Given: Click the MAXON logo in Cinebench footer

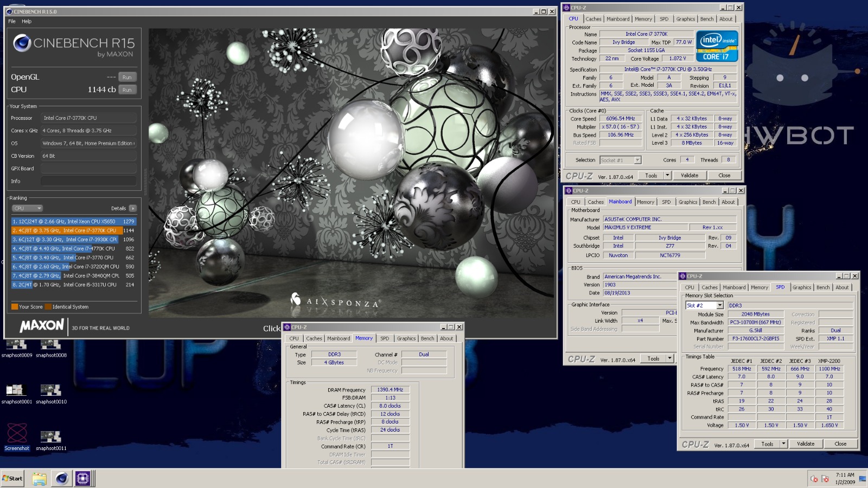Looking at the screenshot, I should pos(42,326).
